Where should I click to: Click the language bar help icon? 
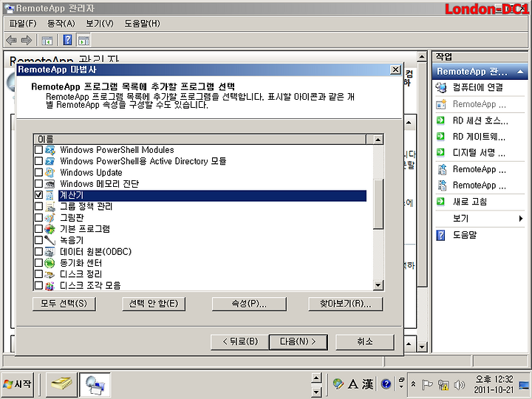click(386, 383)
